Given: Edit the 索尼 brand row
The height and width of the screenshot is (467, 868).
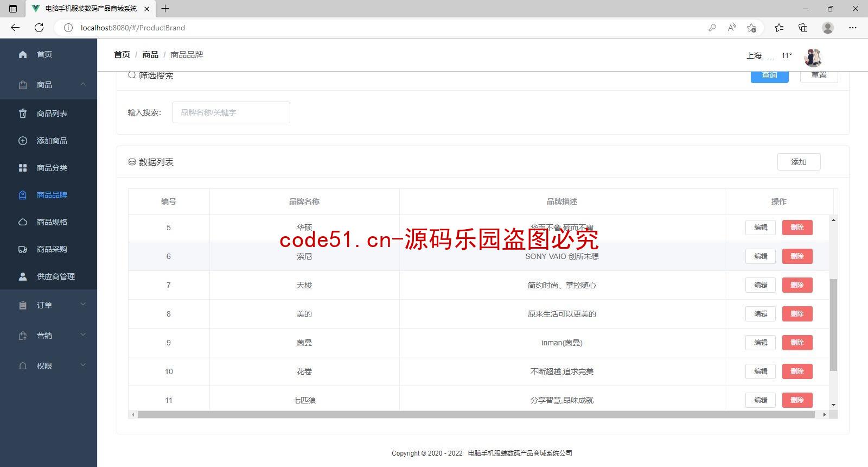Looking at the screenshot, I should [x=761, y=256].
